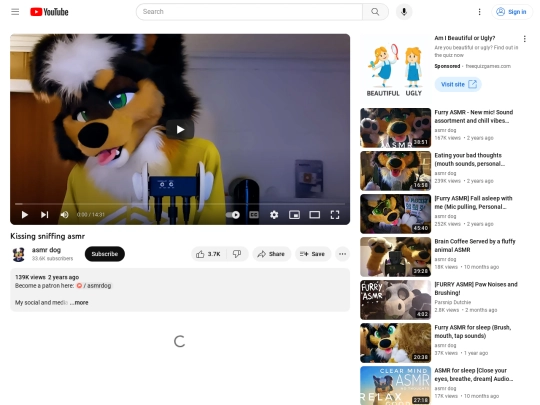This screenshot has height=405, width=540.
Task: Open the hamburger guide menu
Action: tap(15, 12)
